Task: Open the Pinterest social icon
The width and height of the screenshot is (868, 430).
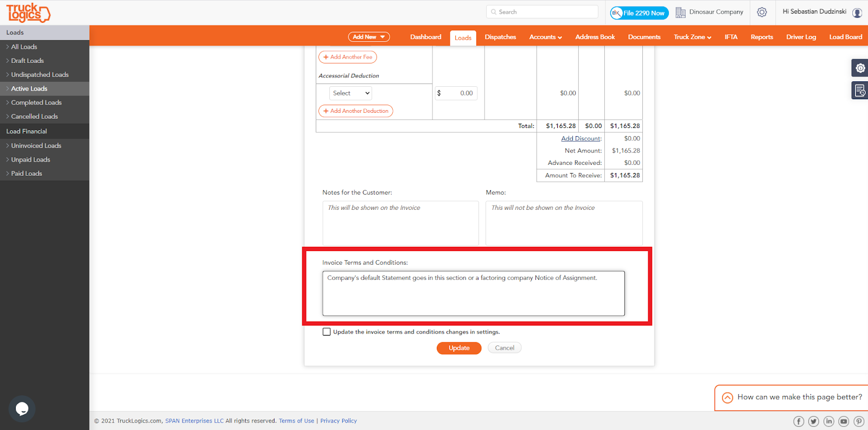Action: tap(859, 421)
